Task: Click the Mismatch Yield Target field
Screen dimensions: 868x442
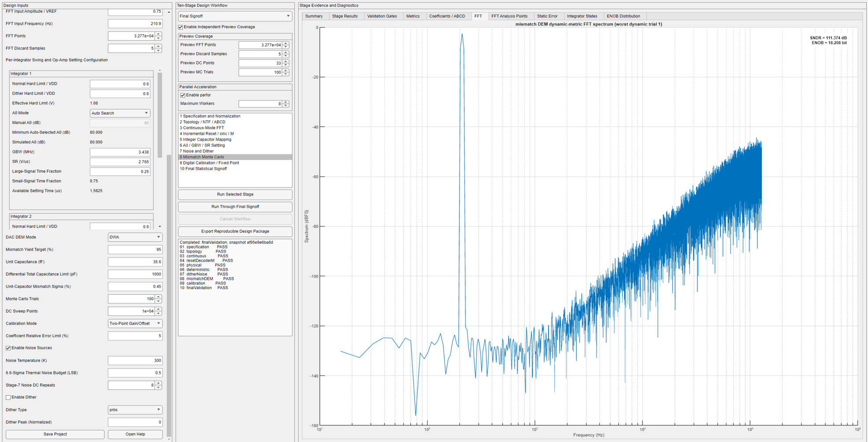Action: (x=135, y=249)
